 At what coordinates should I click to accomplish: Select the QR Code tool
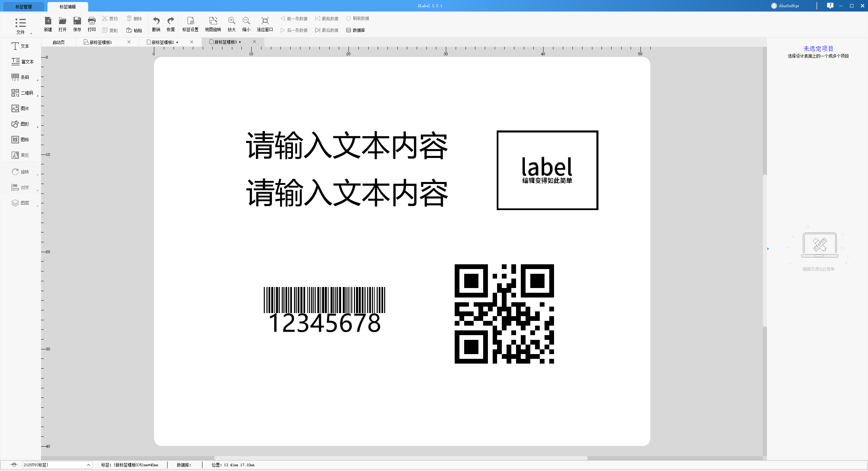tap(20, 92)
